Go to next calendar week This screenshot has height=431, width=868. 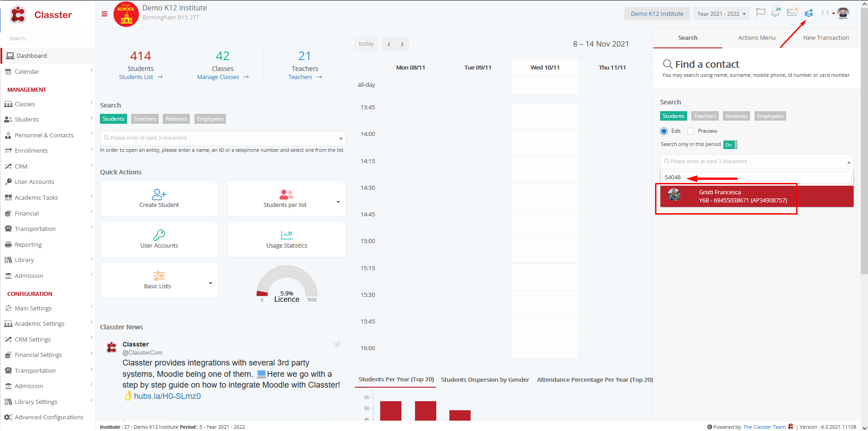[x=402, y=44]
